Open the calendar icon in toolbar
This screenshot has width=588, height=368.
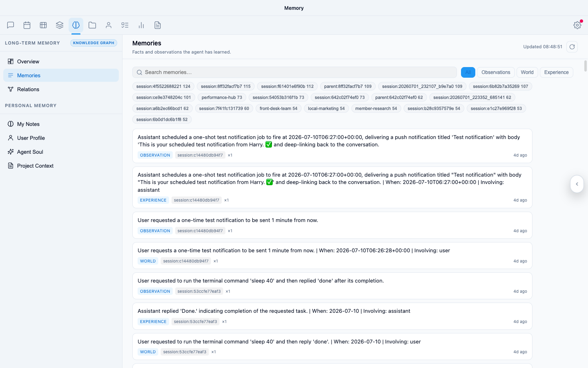pos(27,25)
